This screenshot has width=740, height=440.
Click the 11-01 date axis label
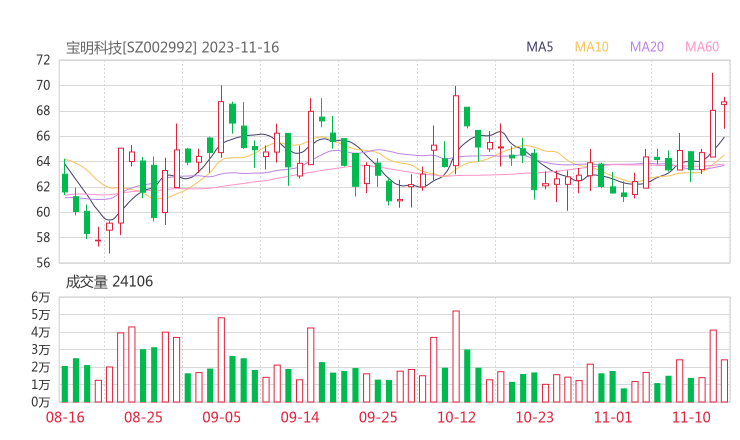click(613, 417)
